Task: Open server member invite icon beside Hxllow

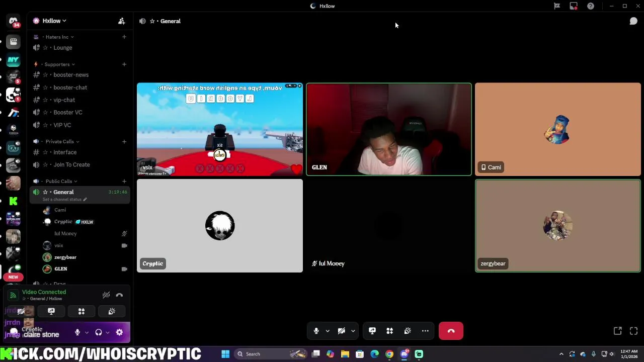Action: 121,21
